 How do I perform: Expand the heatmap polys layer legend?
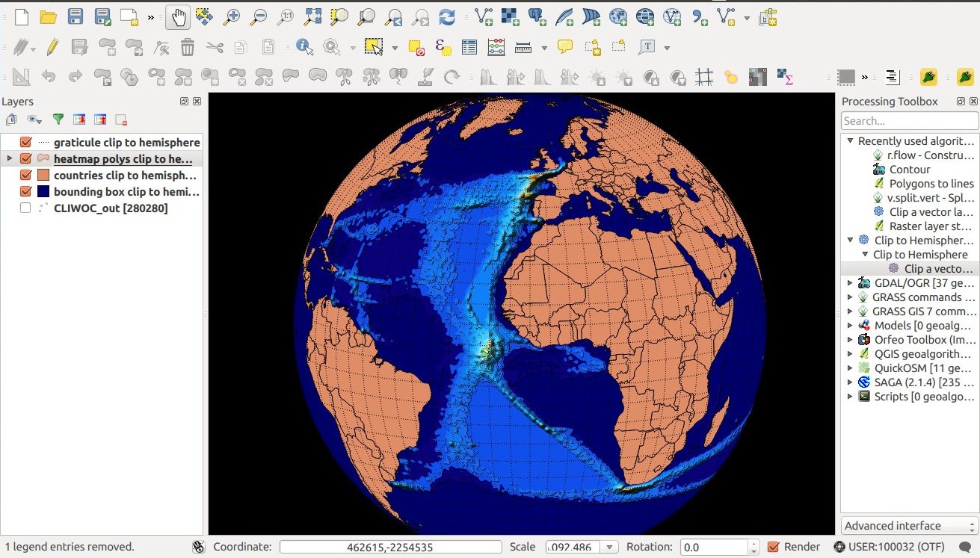9,158
